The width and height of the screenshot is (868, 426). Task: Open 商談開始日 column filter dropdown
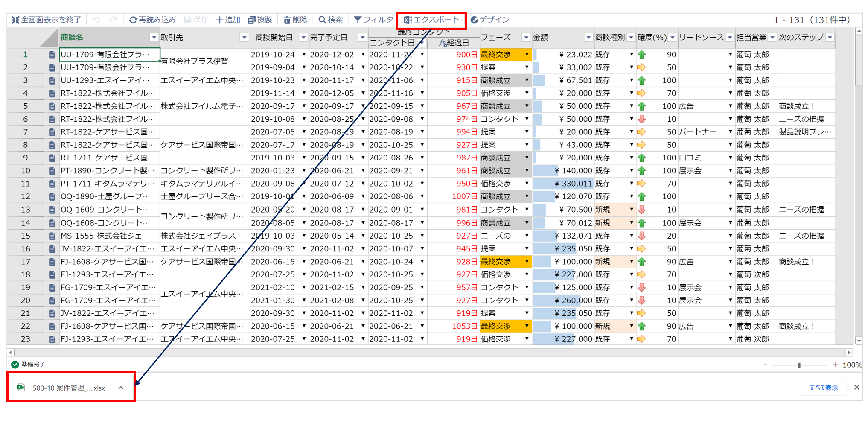point(303,38)
